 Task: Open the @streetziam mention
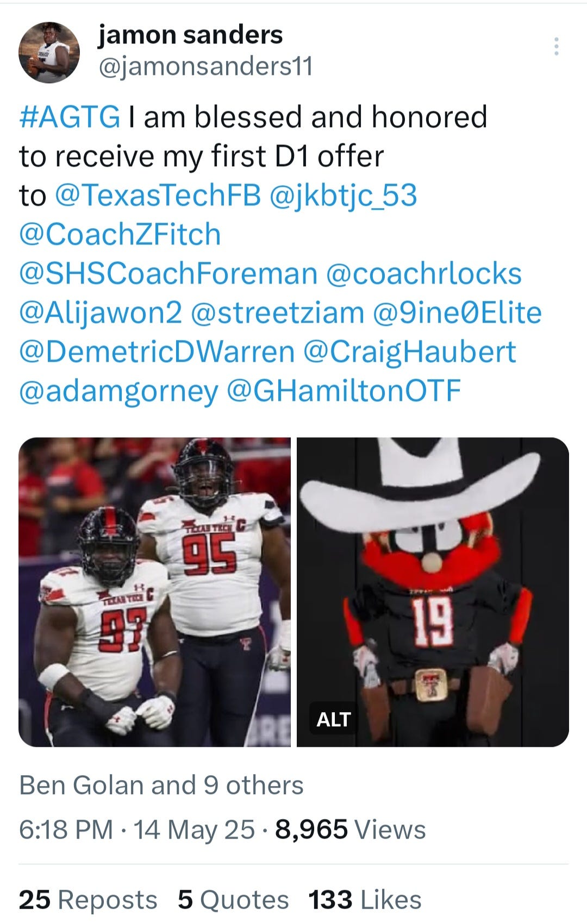coord(278,313)
